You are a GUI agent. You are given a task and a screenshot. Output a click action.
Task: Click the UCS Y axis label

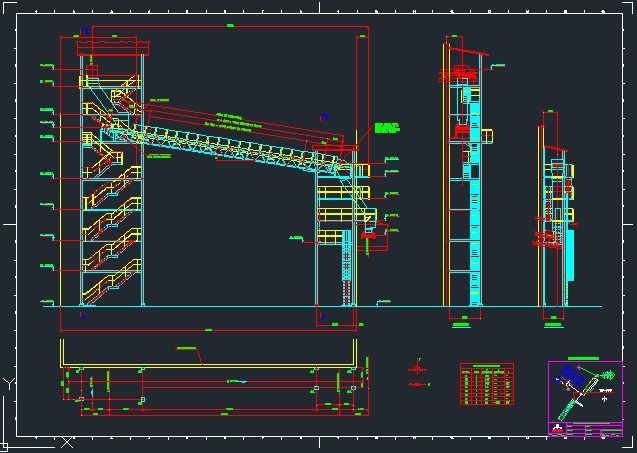9,384
